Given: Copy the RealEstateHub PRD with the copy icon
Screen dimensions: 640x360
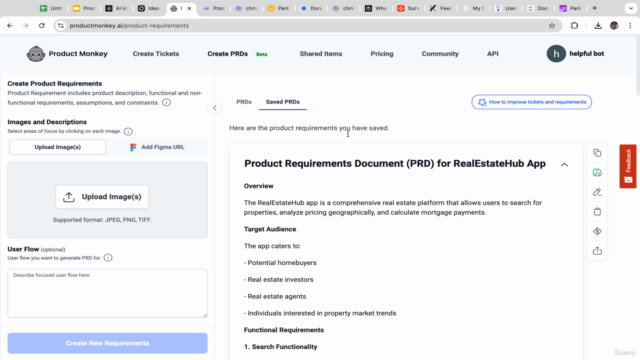Looking at the screenshot, I should tap(597, 153).
